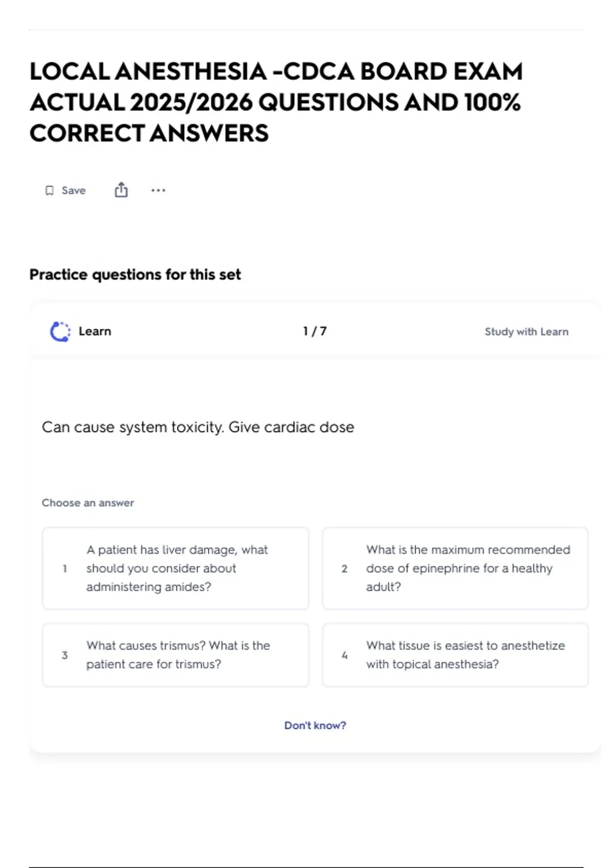Click the Practice questions for this set heading

click(x=135, y=274)
